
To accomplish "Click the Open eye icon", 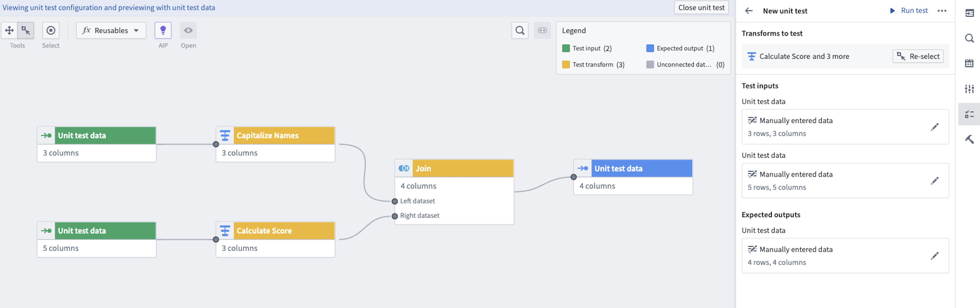I will click(x=188, y=30).
